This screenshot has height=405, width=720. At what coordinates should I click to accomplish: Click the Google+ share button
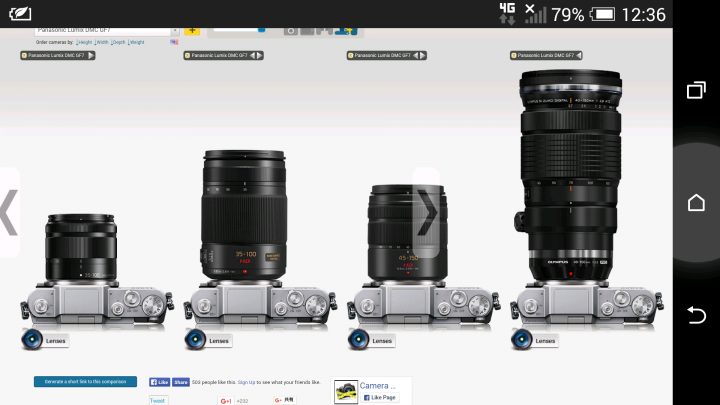click(x=285, y=400)
